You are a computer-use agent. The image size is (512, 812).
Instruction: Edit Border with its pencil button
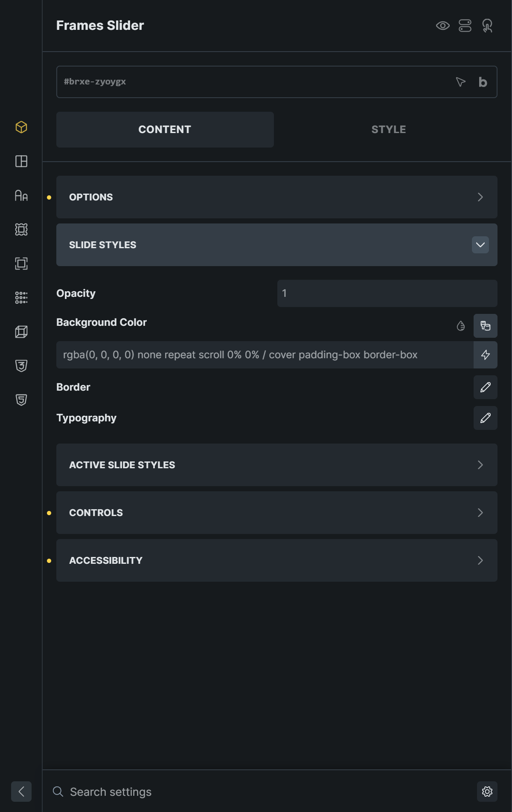[486, 387]
